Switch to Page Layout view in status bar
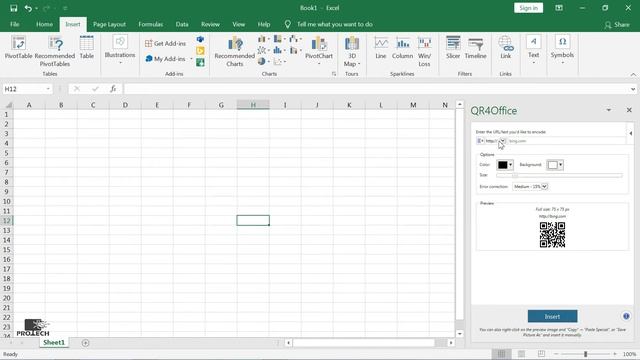The width and height of the screenshot is (640, 360). 521,354
